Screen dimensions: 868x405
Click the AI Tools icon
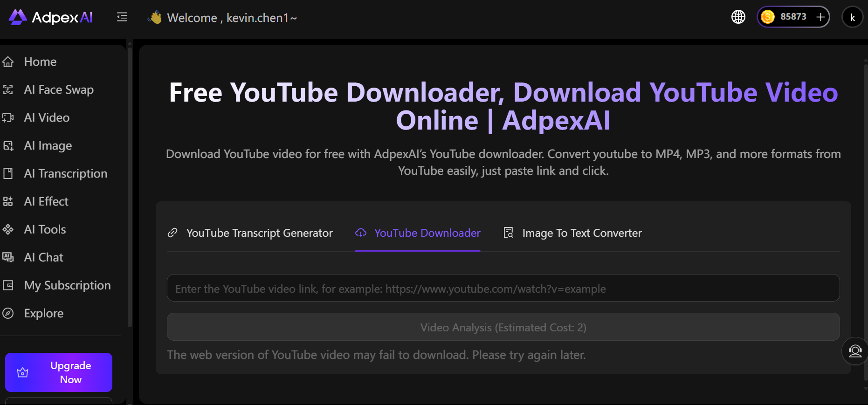(8, 229)
